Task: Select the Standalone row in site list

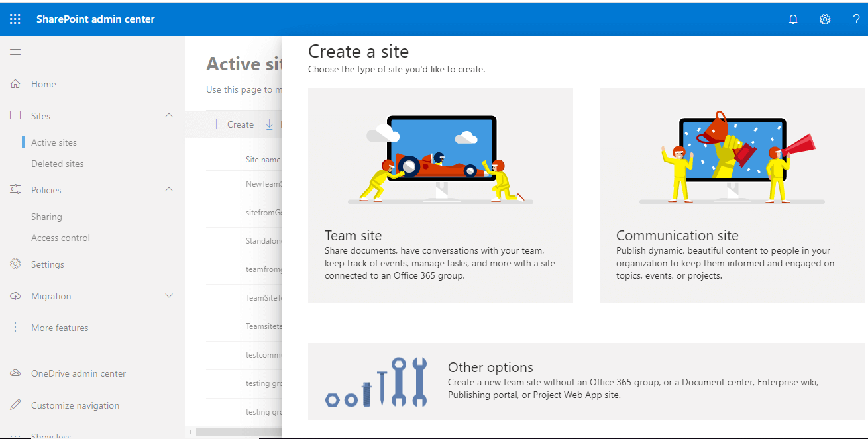Action: 244,241
